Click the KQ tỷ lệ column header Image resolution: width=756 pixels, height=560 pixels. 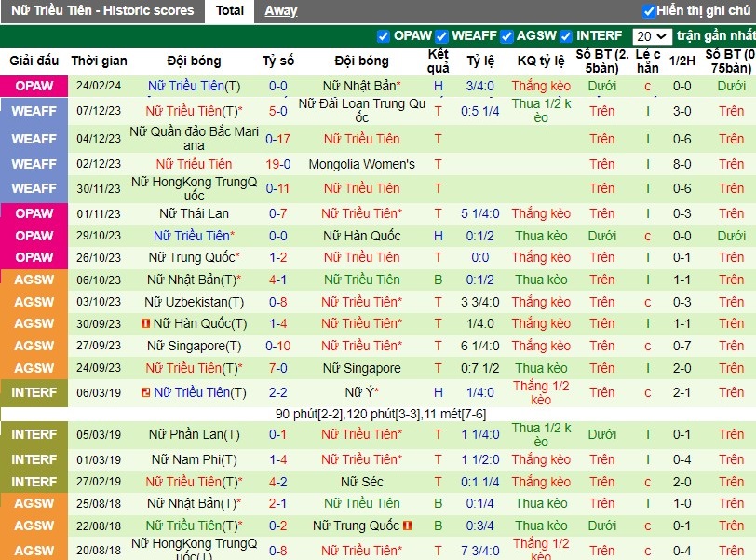tap(541, 61)
